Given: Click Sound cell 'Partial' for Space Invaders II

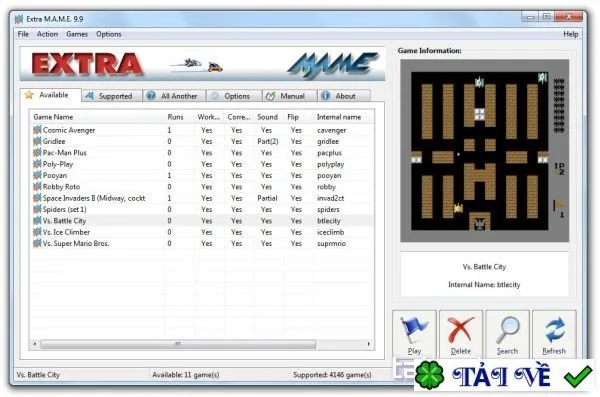Looking at the screenshot, I should click(267, 198).
